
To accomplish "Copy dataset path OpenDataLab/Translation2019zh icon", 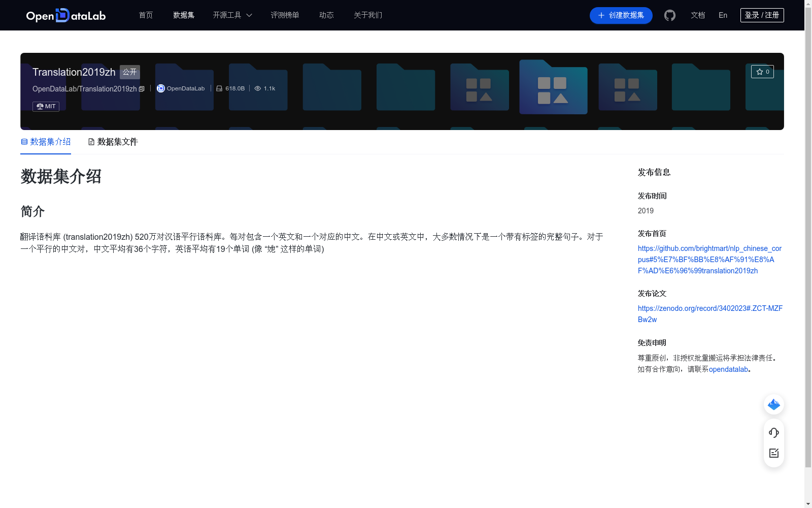I will [142, 89].
